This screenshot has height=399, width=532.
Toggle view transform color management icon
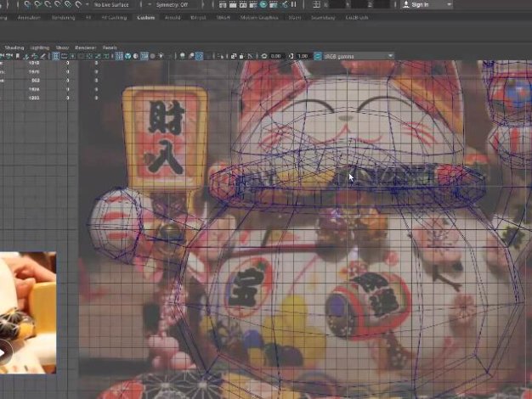click(x=318, y=56)
